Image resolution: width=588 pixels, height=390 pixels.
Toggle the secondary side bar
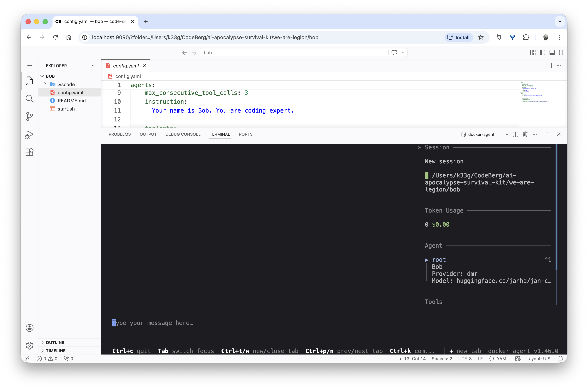(561, 52)
